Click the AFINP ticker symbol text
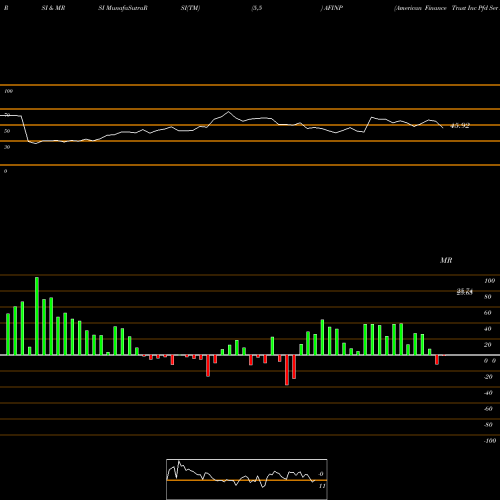 click(333, 8)
